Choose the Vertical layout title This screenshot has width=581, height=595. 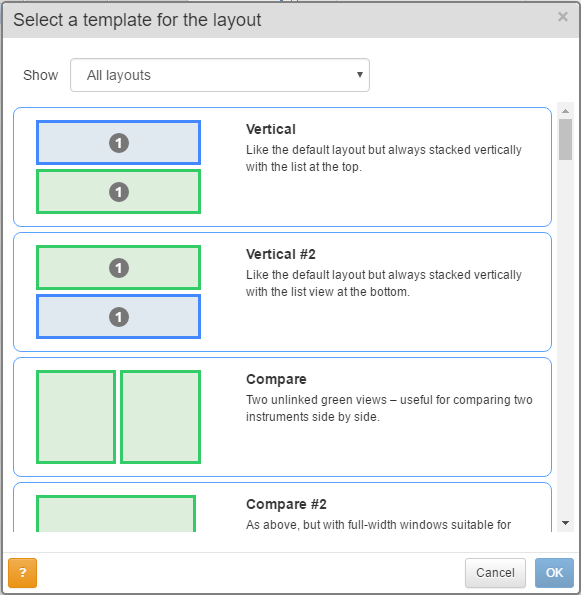tap(271, 129)
